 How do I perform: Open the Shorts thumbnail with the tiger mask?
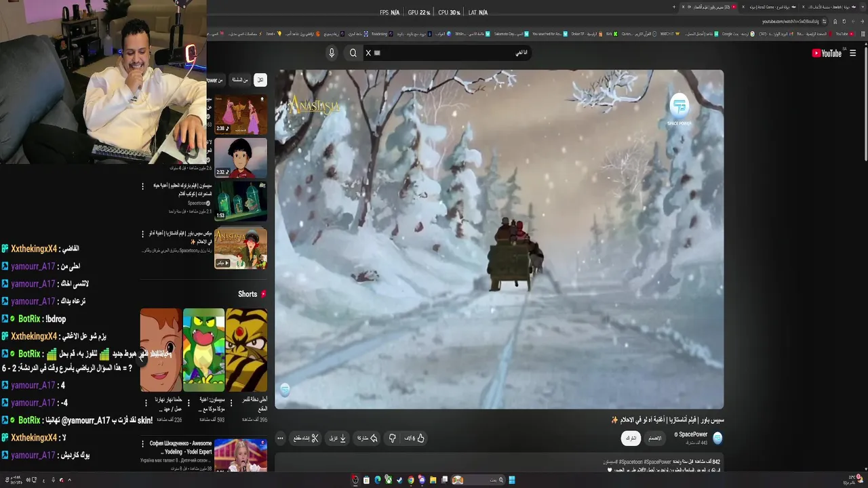[246, 350]
